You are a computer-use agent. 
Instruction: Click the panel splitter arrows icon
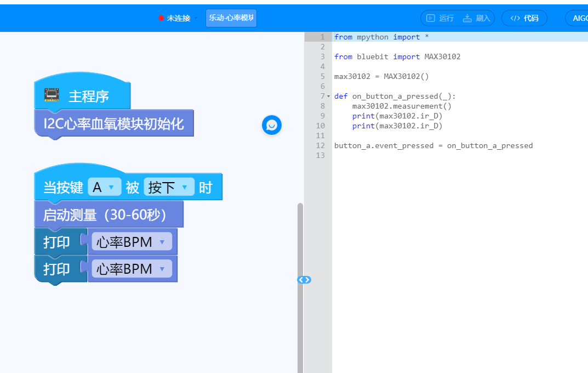point(304,280)
